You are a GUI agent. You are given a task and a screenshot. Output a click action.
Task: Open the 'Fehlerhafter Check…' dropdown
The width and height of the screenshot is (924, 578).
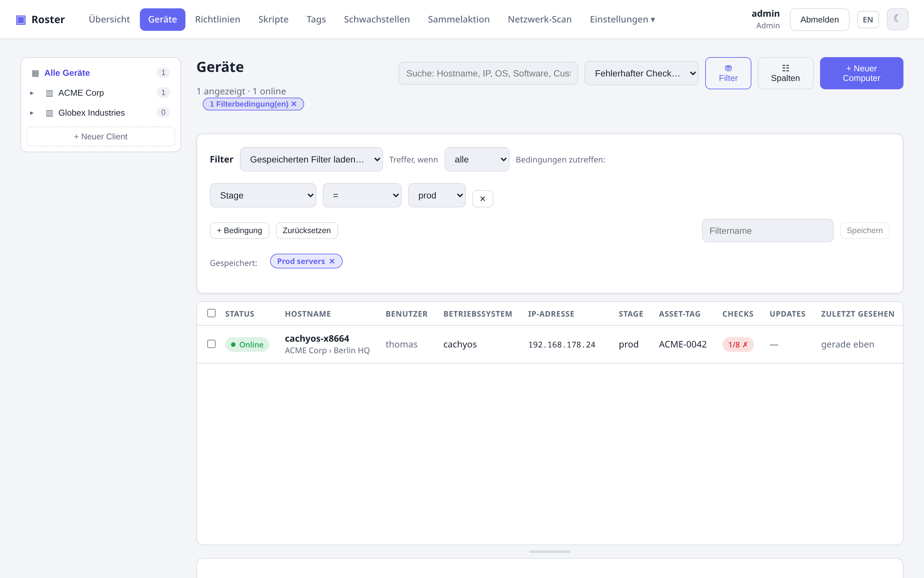(x=641, y=73)
